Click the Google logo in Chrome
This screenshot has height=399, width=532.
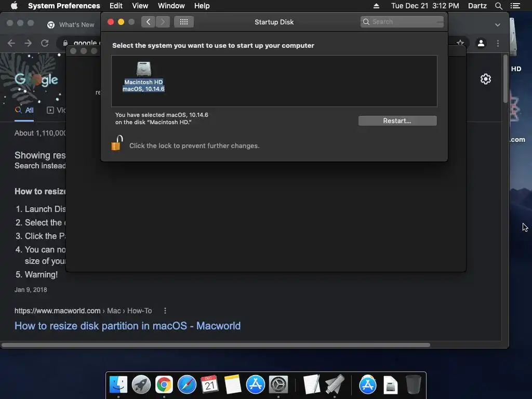(x=36, y=79)
